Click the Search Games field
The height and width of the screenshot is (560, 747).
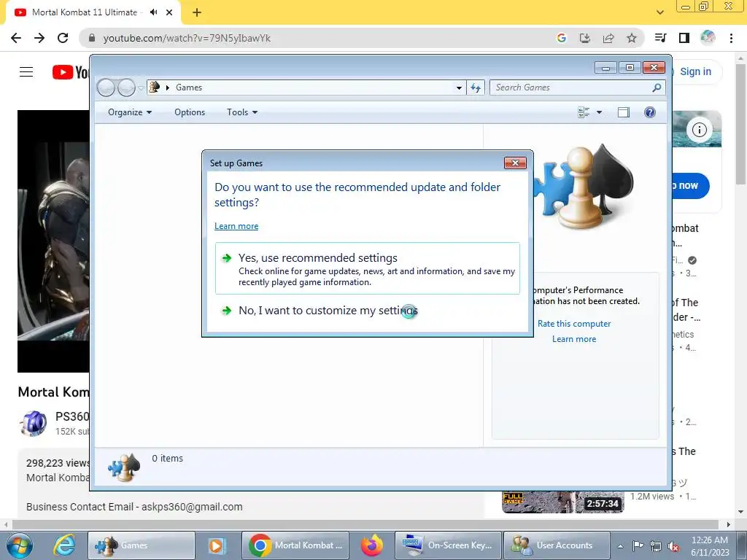570,87
